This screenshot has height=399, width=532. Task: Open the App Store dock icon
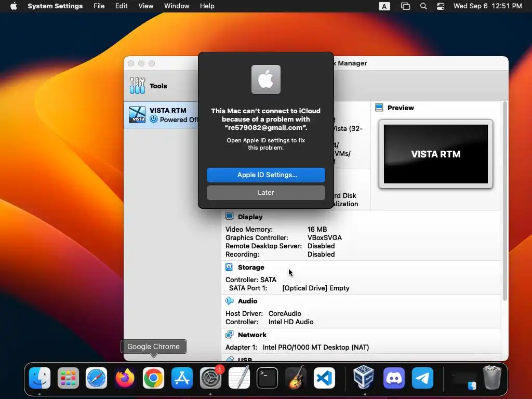(182, 378)
